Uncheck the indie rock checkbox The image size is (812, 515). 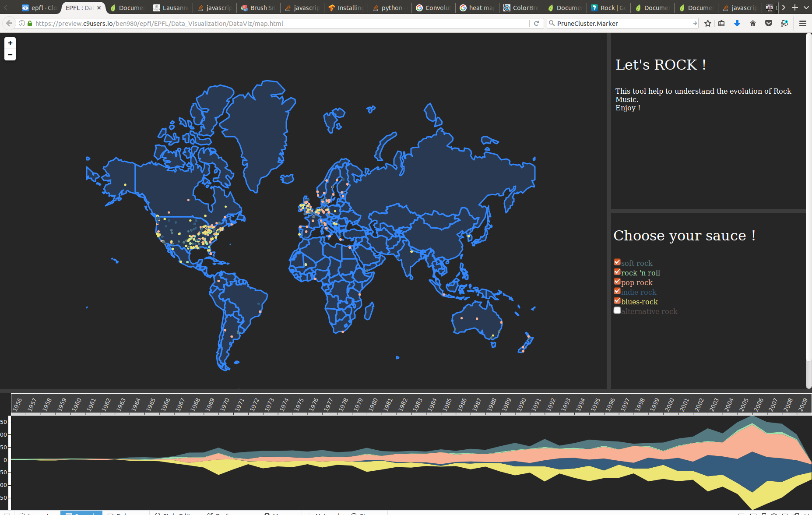[617, 291]
